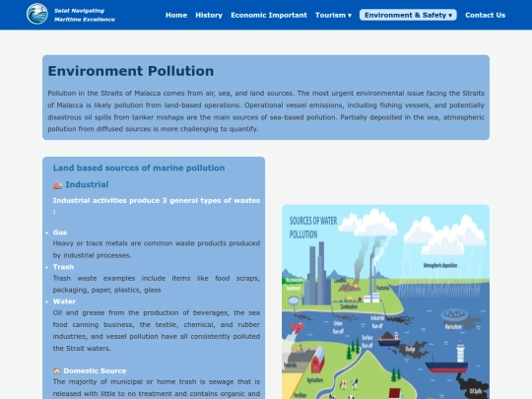532x399 pixels.
Task: Click the factory icon beside Industrial
Action: tap(57, 185)
